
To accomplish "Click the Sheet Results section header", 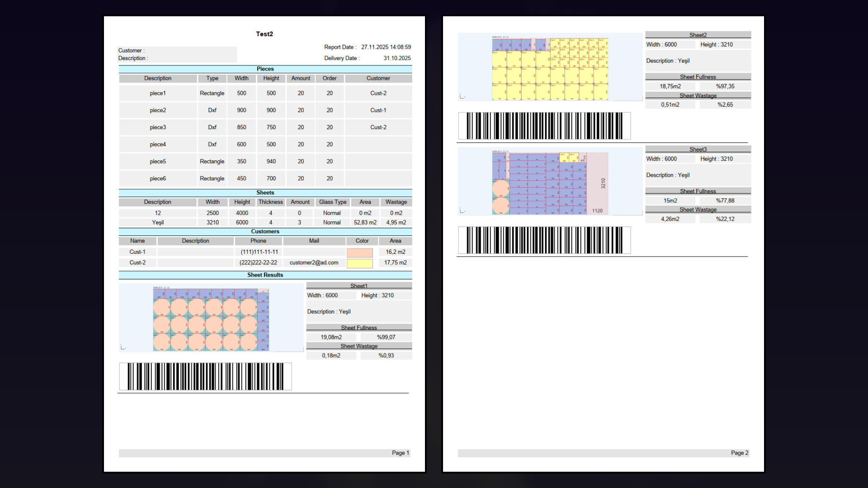I will click(265, 275).
